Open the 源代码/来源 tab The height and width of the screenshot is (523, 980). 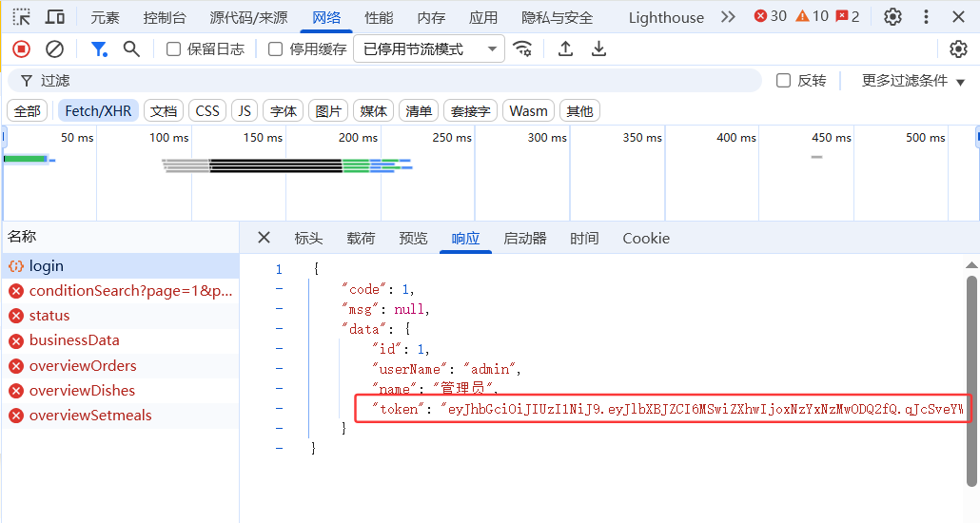click(x=248, y=17)
